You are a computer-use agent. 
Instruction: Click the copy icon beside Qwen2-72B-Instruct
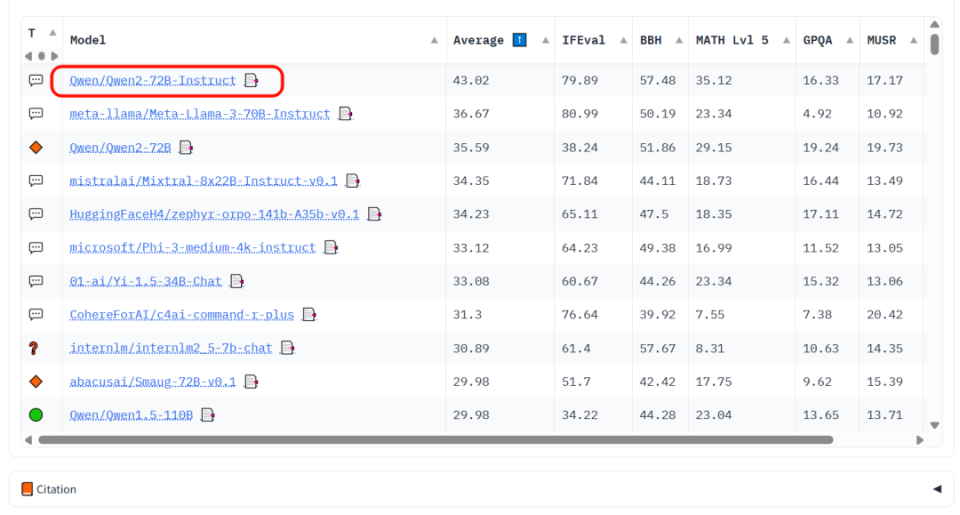(x=251, y=80)
